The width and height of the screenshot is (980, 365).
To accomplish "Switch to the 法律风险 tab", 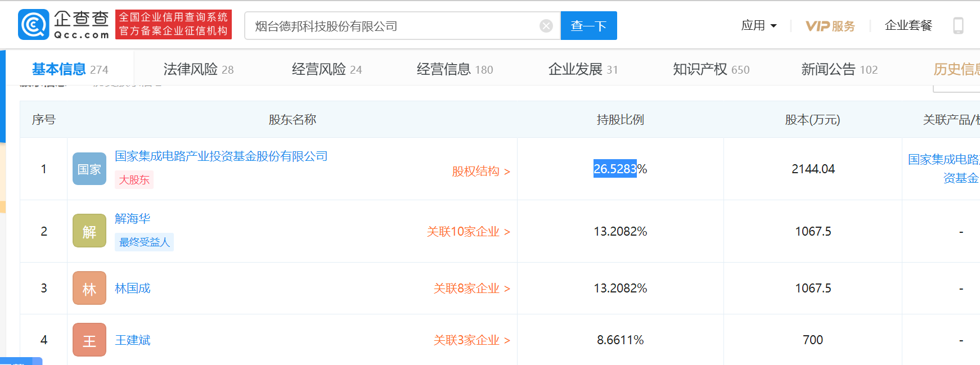I will 198,69.
